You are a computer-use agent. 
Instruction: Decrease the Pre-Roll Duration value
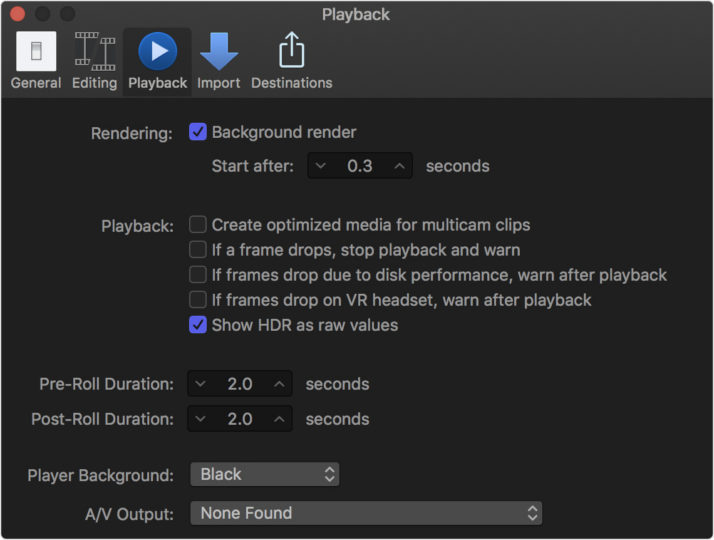200,384
